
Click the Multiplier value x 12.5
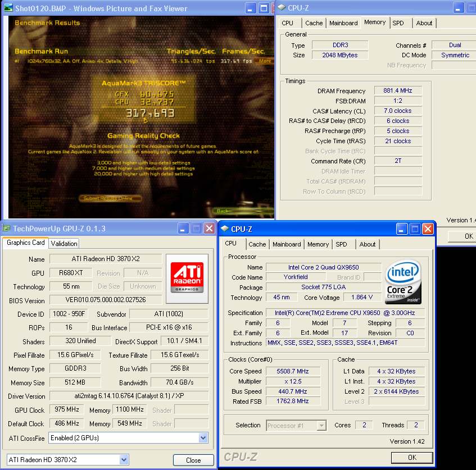coord(293,381)
